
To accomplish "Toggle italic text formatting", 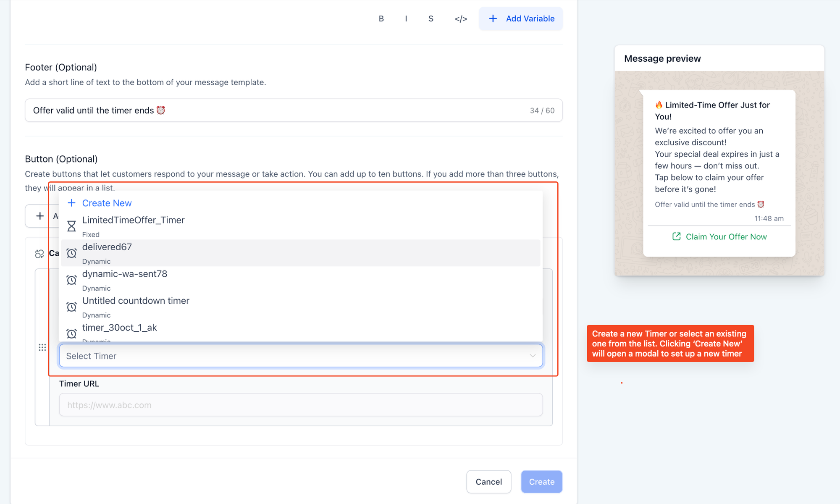I will 406,18.
